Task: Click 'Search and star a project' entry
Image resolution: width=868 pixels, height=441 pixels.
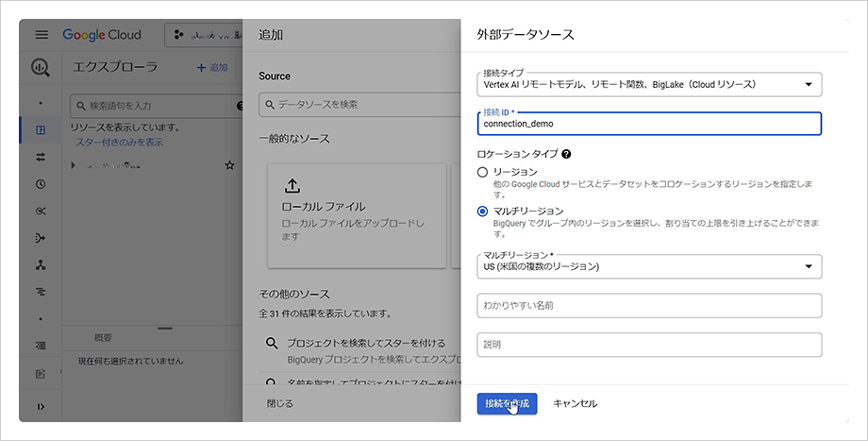Action: click(366, 344)
